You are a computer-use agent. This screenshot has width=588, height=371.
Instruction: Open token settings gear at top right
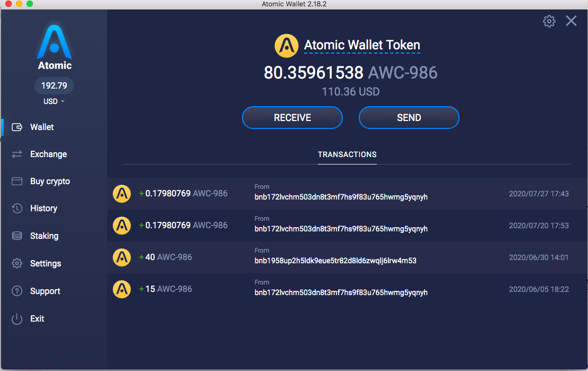click(x=549, y=21)
